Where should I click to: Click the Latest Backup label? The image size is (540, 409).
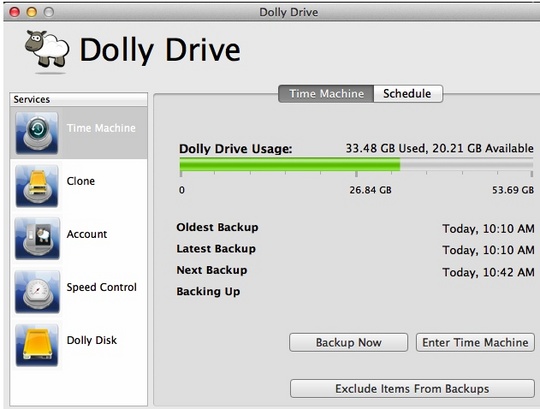pos(216,249)
